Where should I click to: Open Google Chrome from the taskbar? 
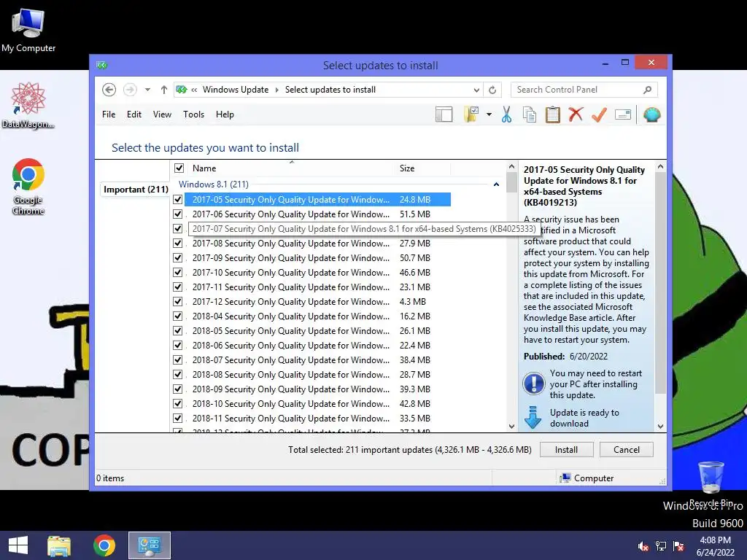tap(104, 545)
